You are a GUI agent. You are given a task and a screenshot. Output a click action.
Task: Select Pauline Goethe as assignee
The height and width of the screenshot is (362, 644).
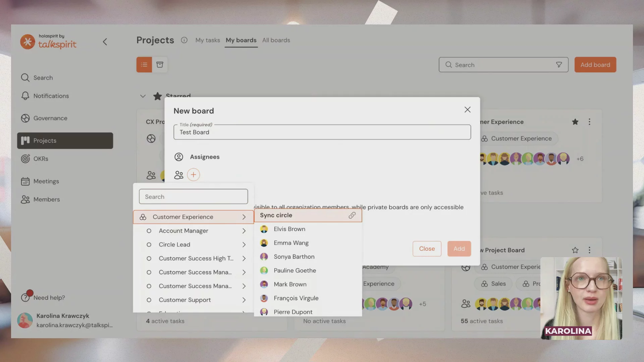pyautogui.click(x=308, y=270)
